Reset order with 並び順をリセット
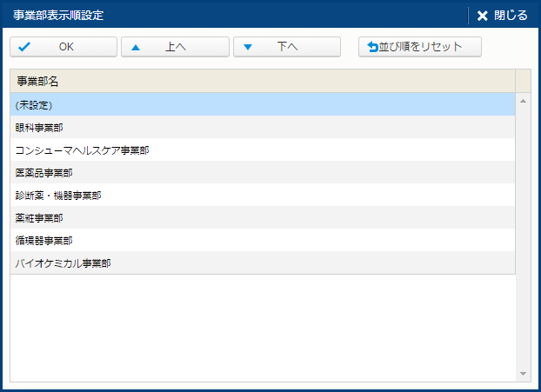 pos(420,47)
